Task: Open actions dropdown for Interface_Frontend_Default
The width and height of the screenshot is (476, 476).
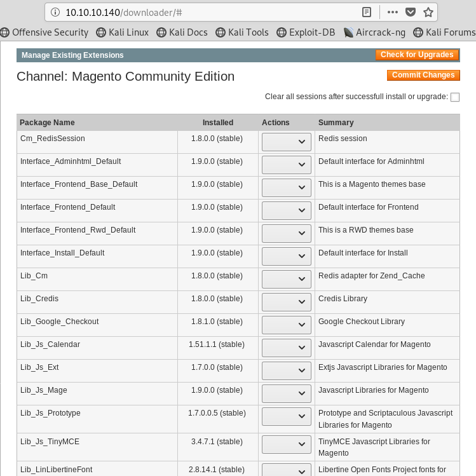Action: click(286, 210)
